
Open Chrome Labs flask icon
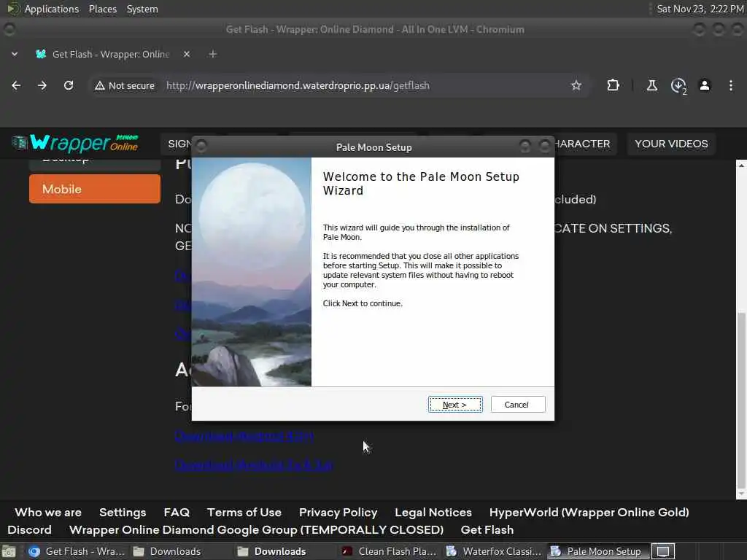coord(652,85)
